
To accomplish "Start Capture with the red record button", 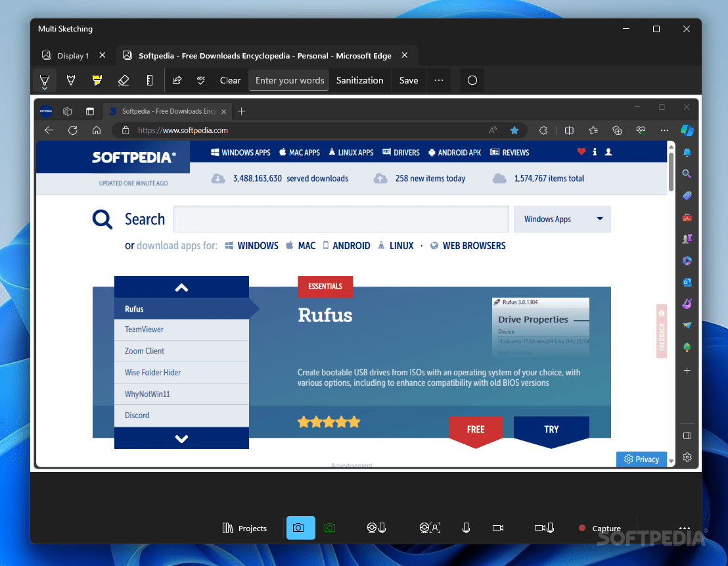I will 600,529.
